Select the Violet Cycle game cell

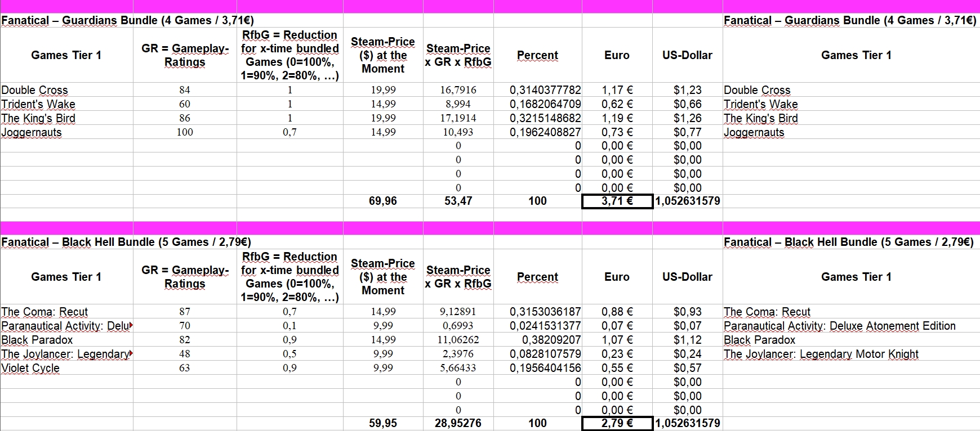pyautogui.click(x=30, y=368)
